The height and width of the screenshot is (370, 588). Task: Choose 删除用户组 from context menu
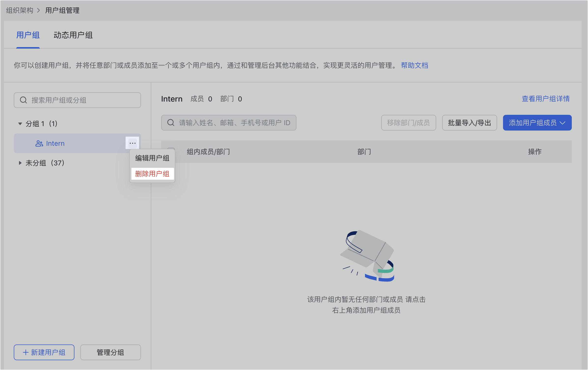tap(152, 174)
